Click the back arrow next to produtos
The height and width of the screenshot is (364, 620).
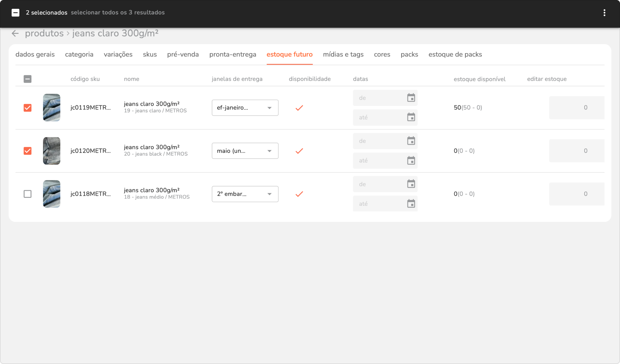[15, 33]
